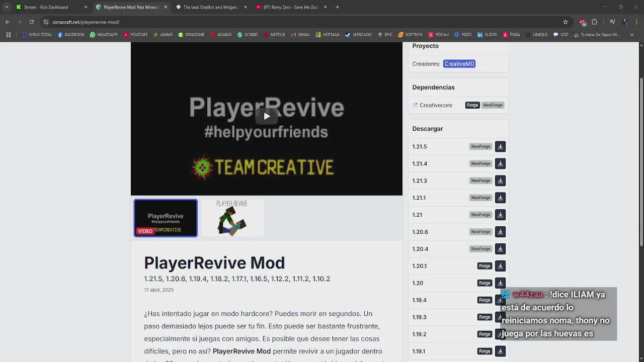Reload the current page
Screen dimensions: 644x362
point(31,22)
